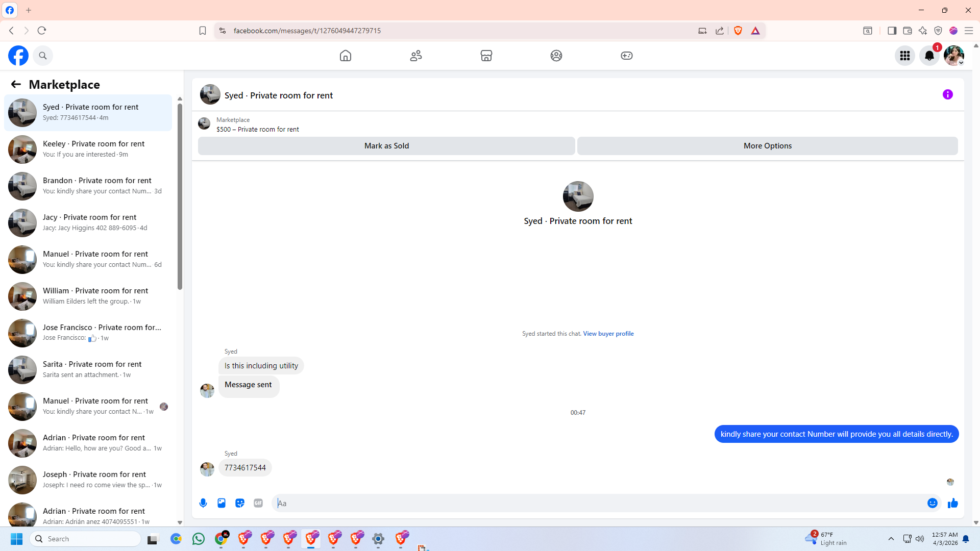Open the Brave Rewards triangle icon
This screenshot has width=980, height=551.
755,31
